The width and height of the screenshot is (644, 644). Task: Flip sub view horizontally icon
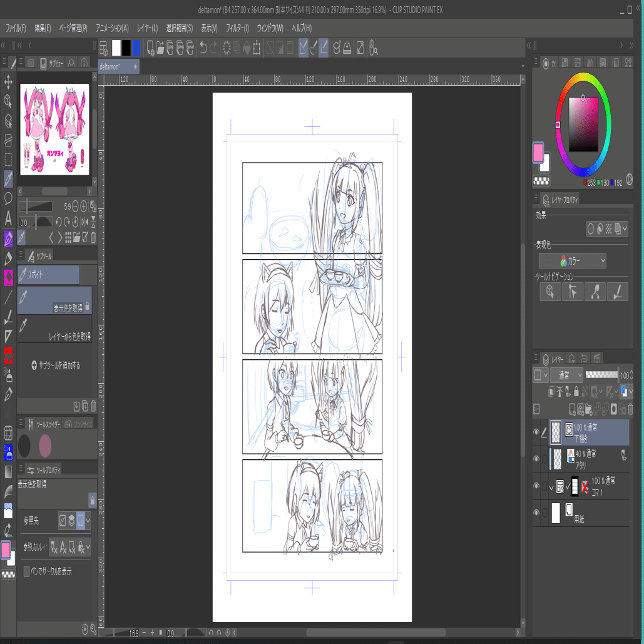(x=84, y=222)
